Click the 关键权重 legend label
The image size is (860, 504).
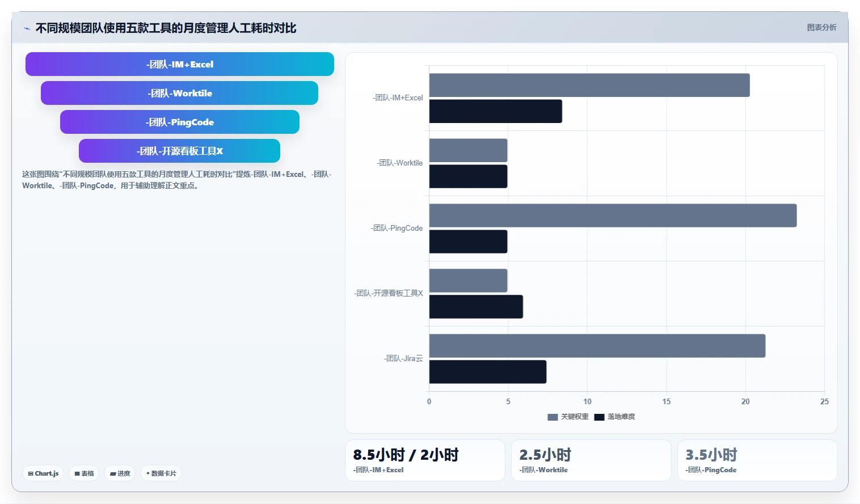pos(575,417)
